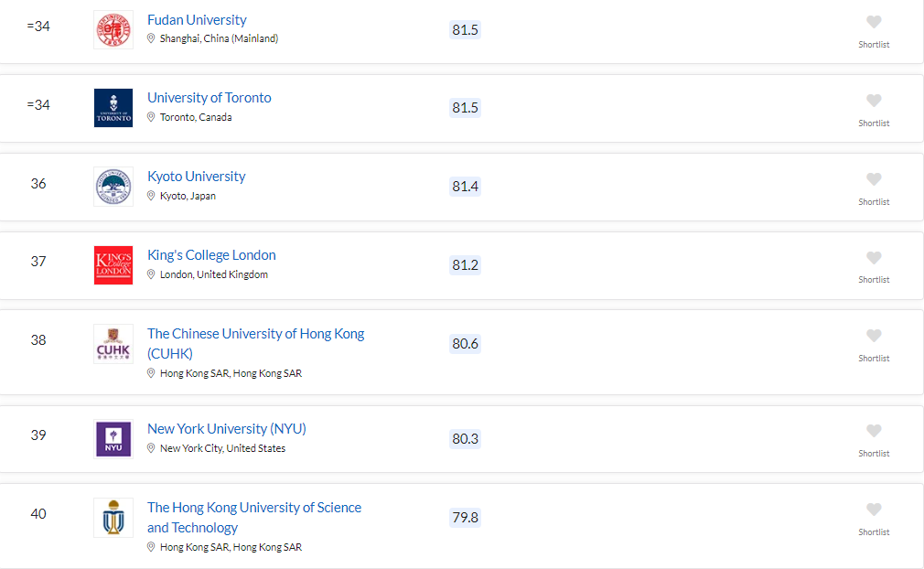924x569 pixels.
Task: Open The Chinese University of Hong Kong link
Action: pyautogui.click(x=256, y=343)
